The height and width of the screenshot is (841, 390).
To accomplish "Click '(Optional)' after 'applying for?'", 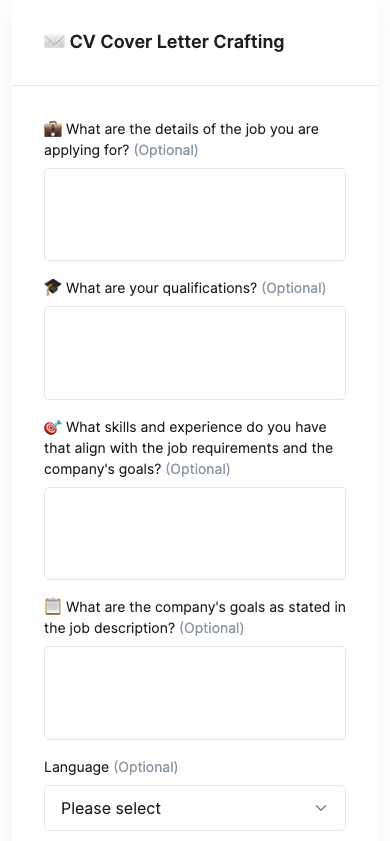I will pos(166,150).
